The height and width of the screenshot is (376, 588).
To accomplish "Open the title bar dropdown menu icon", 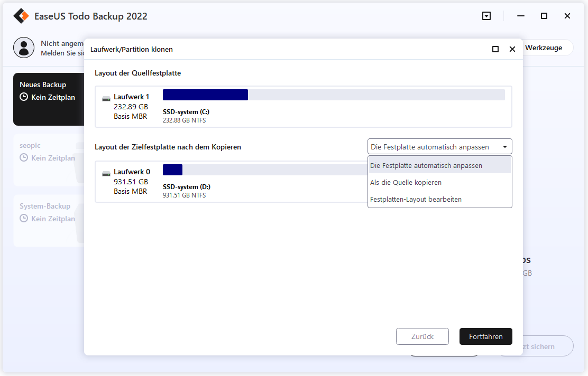I will point(486,16).
